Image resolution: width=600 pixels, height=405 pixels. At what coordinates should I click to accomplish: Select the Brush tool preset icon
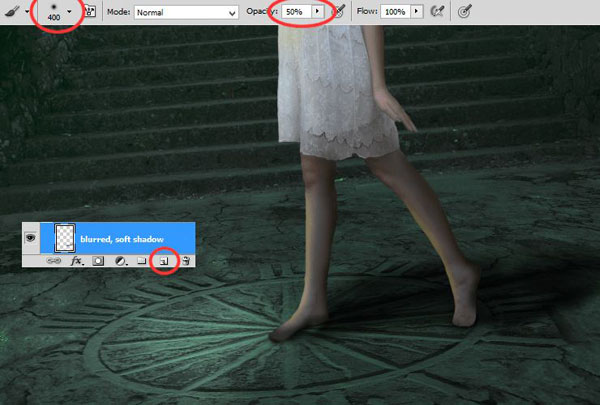(x=12, y=11)
